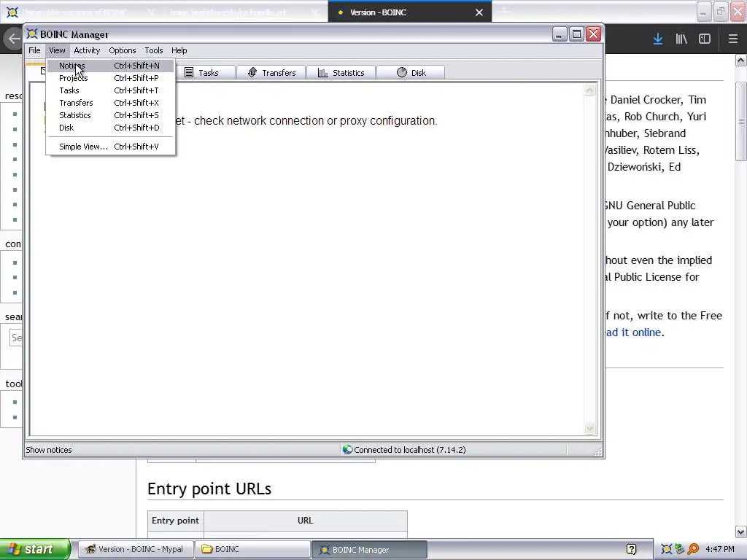
Task: Toggle the browser sidebar icon
Action: point(705,39)
